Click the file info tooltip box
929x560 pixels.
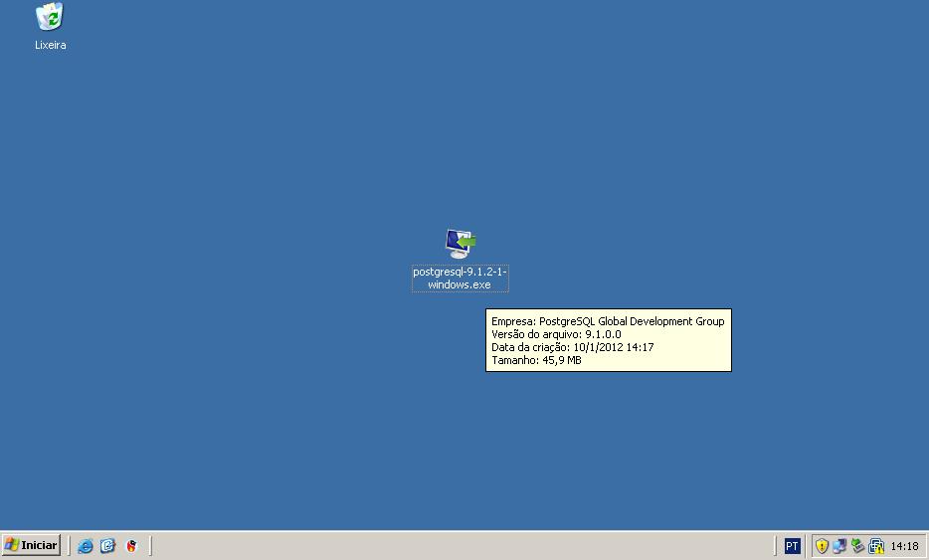[x=608, y=340]
